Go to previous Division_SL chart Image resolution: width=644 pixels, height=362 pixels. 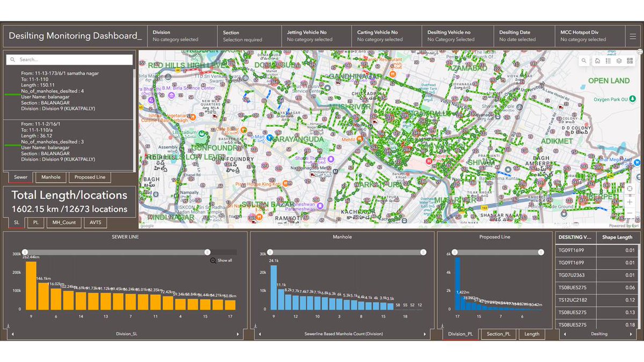tap(12, 334)
